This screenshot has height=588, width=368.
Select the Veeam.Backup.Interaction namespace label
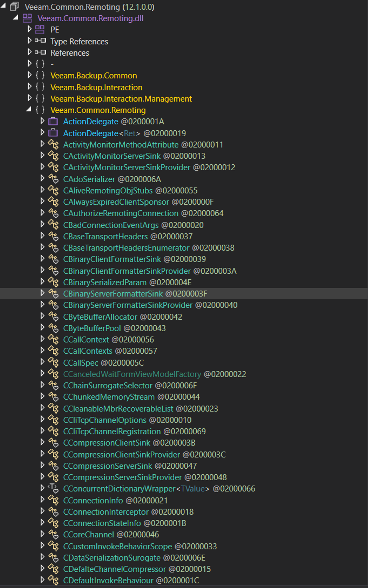(96, 87)
